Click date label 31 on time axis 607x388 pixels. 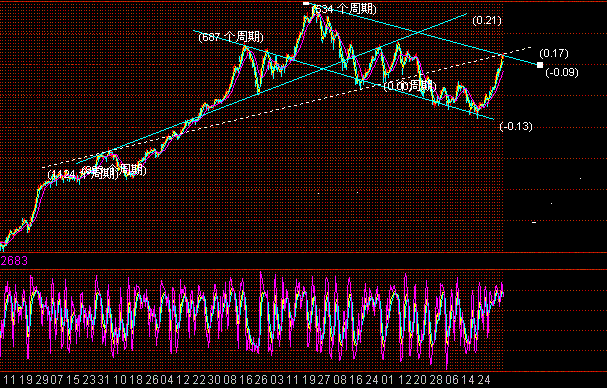[x=103, y=380]
